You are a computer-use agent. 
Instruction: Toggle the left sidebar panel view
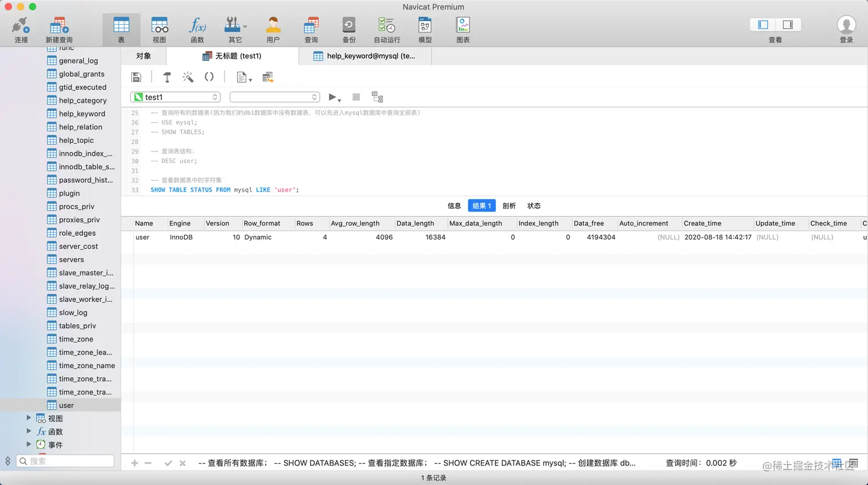763,25
